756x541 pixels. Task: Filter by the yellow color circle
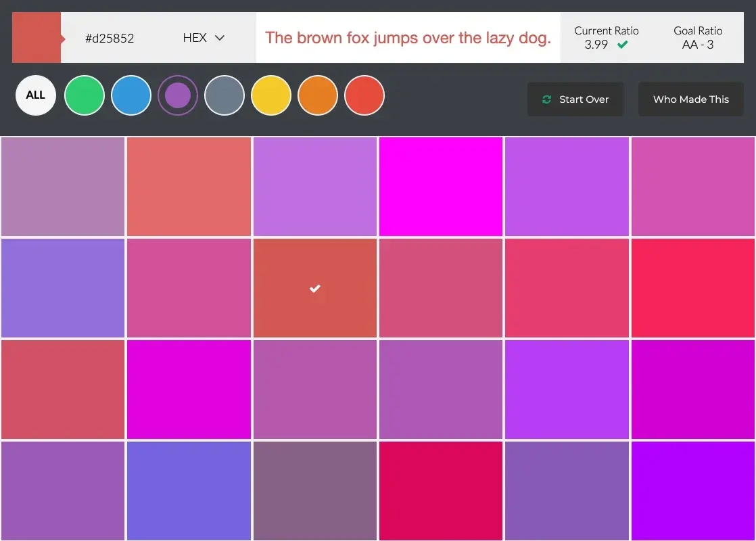(x=271, y=95)
